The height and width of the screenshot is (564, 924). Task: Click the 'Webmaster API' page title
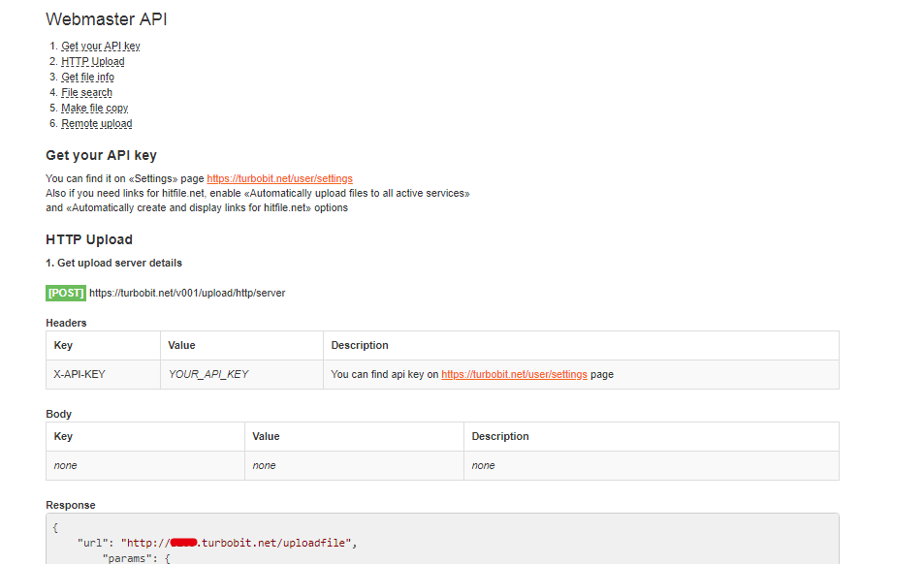107,19
